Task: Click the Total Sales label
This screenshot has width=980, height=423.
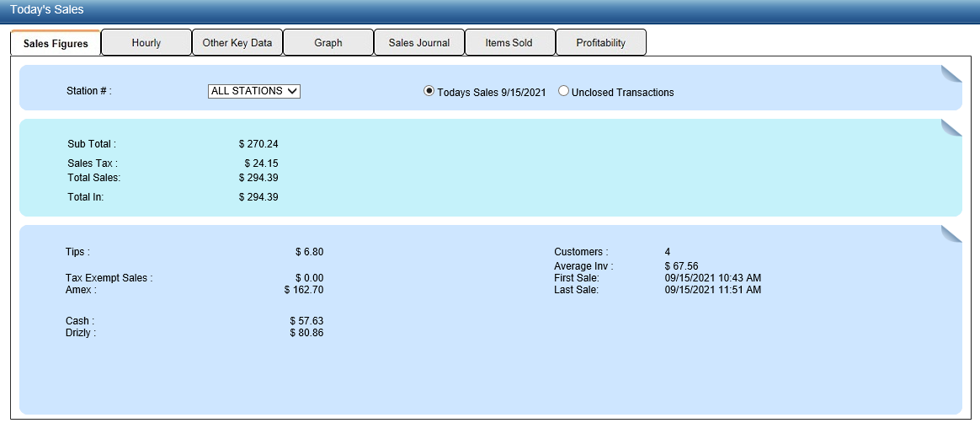Action: point(93,178)
